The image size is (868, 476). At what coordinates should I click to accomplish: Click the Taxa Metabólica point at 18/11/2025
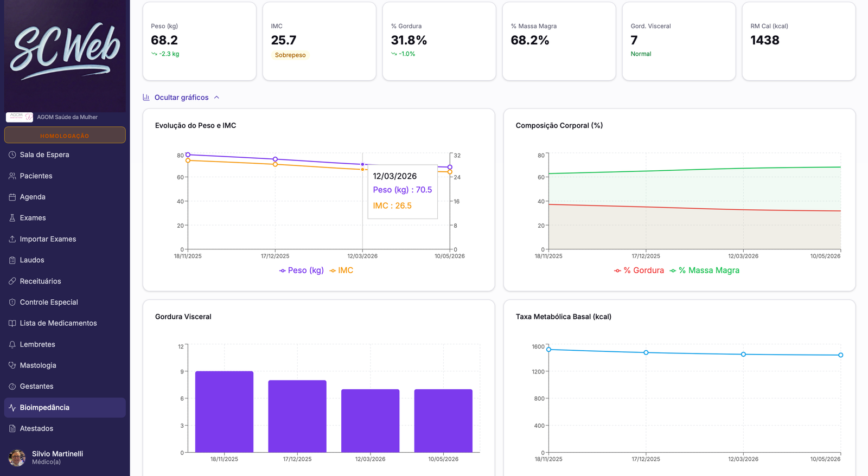548,350
